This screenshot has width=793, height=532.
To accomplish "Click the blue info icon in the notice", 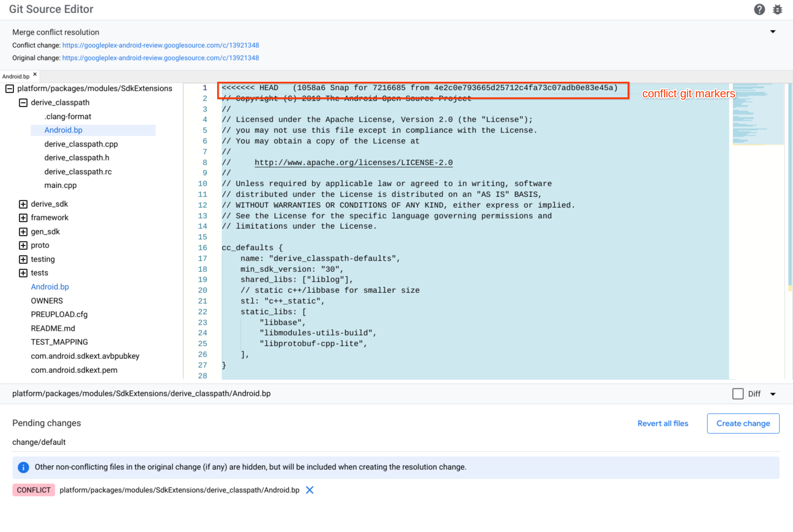I will click(23, 467).
